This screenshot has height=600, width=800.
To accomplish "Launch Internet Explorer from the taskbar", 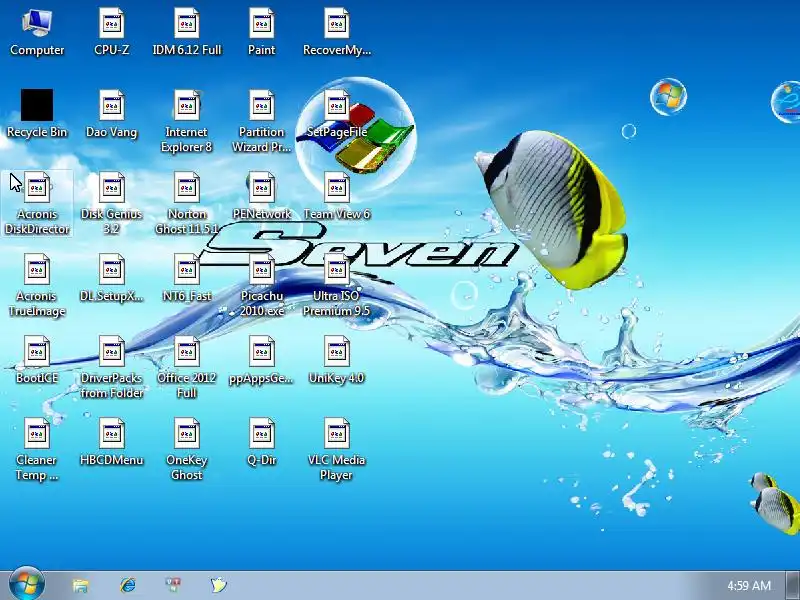I will tap(128, 585).
